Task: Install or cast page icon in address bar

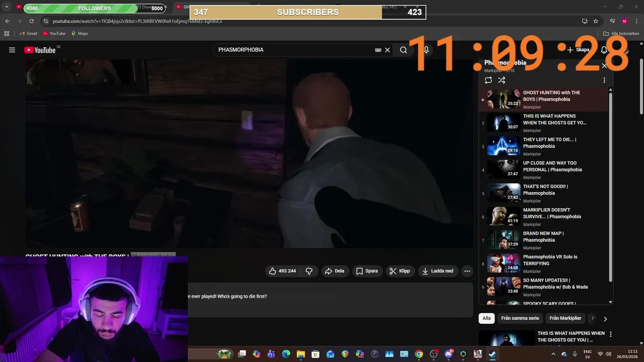Action: (585, 21)
